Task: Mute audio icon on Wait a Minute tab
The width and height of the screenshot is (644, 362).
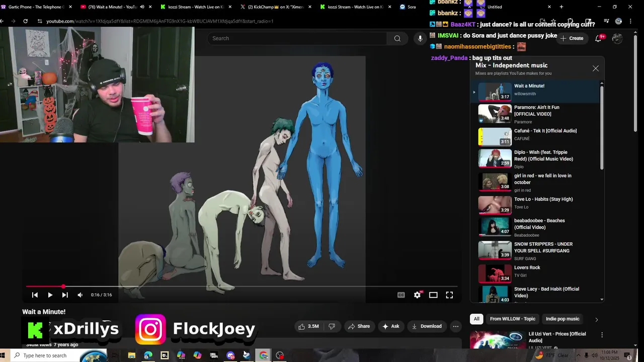Action: [x=141, y=7]
